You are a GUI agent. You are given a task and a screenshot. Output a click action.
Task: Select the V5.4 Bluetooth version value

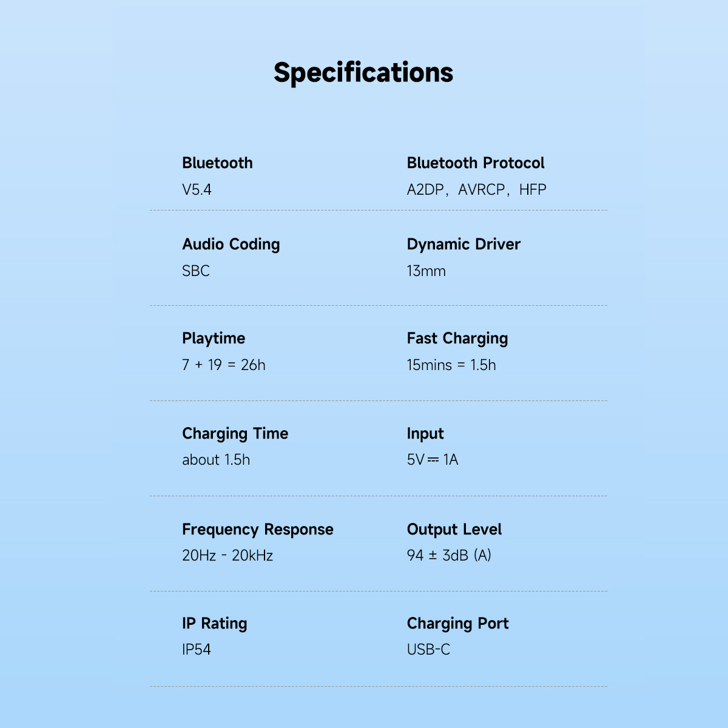coord(197,190)
